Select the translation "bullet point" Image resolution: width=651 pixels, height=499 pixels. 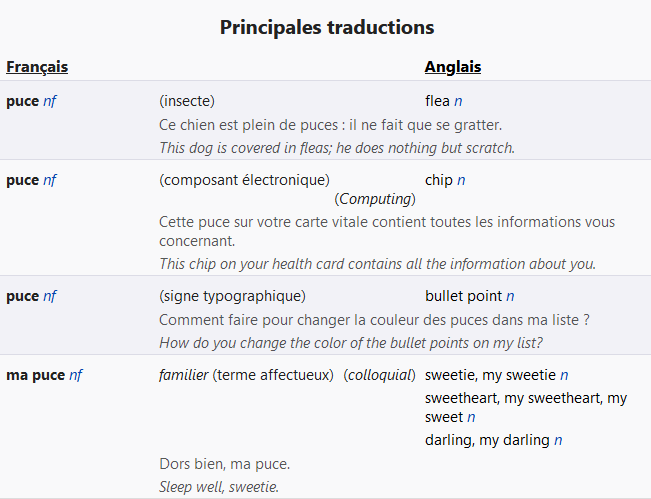[463, 296]
